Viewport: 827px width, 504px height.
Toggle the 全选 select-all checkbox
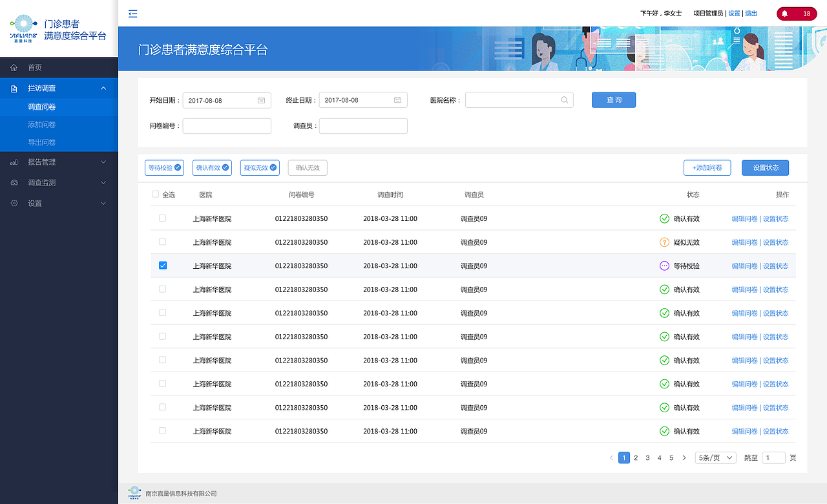(155, 194)
